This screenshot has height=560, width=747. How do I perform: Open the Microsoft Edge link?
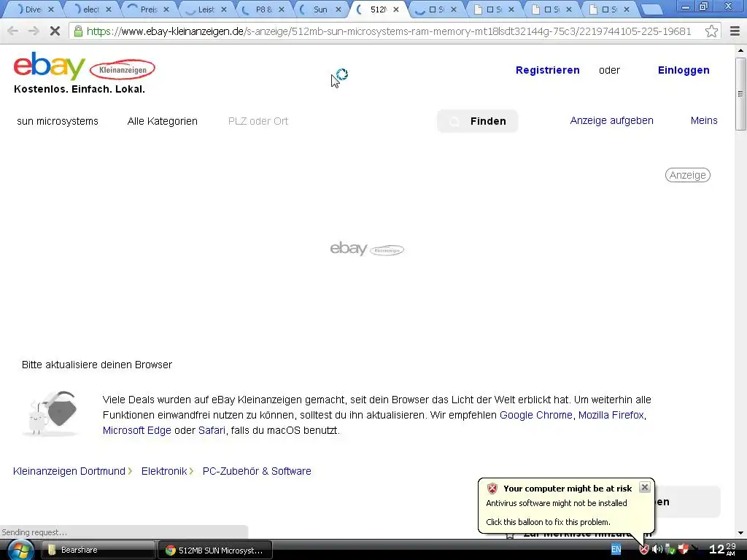click(x=136, y=430)
